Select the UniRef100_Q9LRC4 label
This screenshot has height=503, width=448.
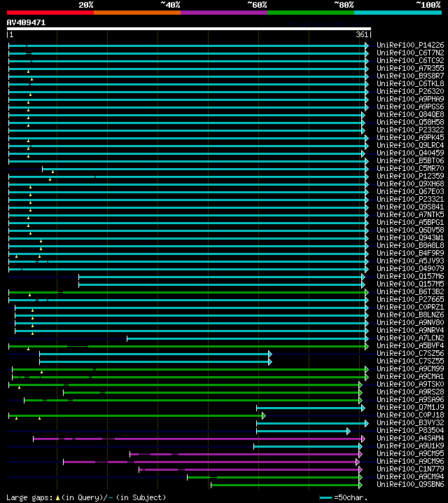click(410, 145)
